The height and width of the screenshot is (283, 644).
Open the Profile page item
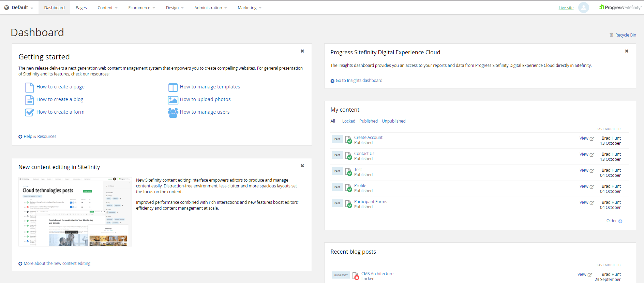[360, 185]
